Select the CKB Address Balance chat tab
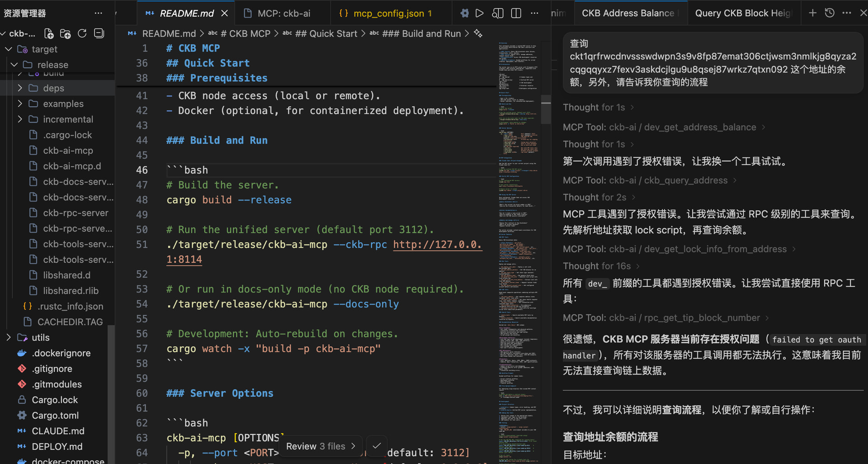 point(630,13)
